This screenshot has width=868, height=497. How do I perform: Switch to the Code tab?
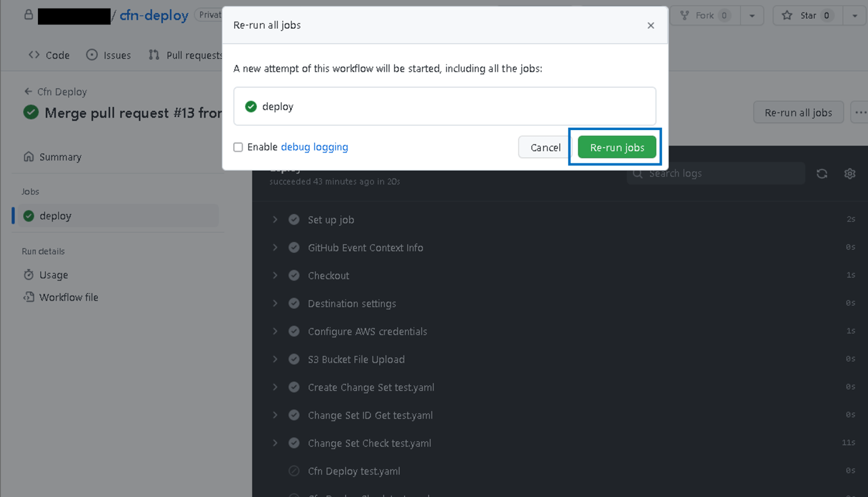click(49, 55)
